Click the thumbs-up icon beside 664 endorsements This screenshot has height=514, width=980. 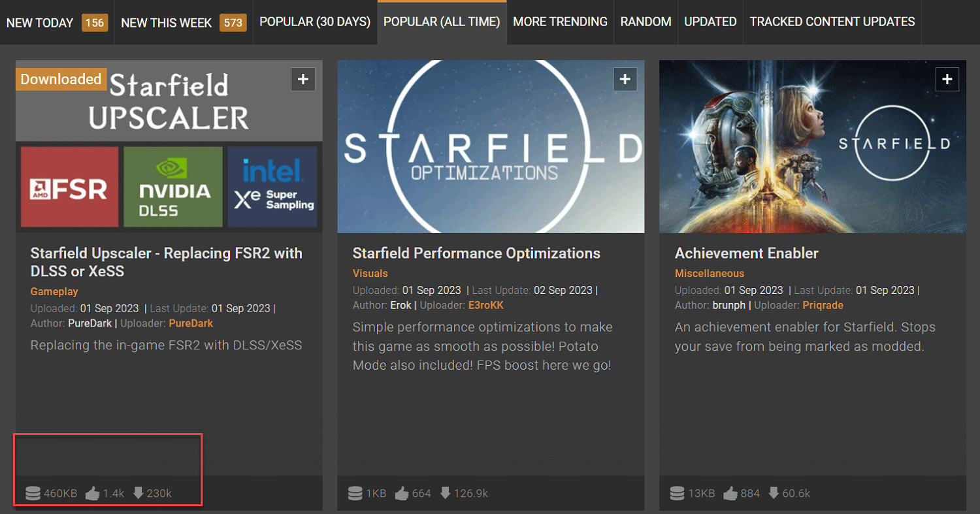pyautogui.click(x=401, y=493)
